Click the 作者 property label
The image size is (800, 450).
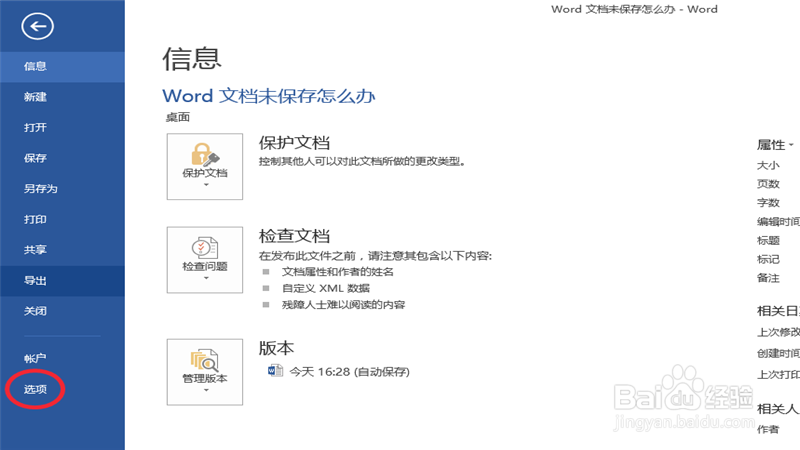[x=768, y=430]
